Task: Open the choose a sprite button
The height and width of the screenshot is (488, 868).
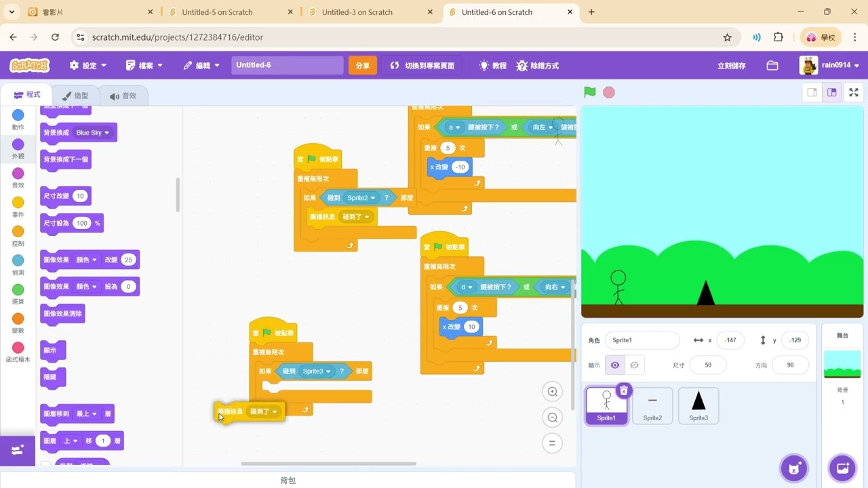Action: (x=794, y=468)
